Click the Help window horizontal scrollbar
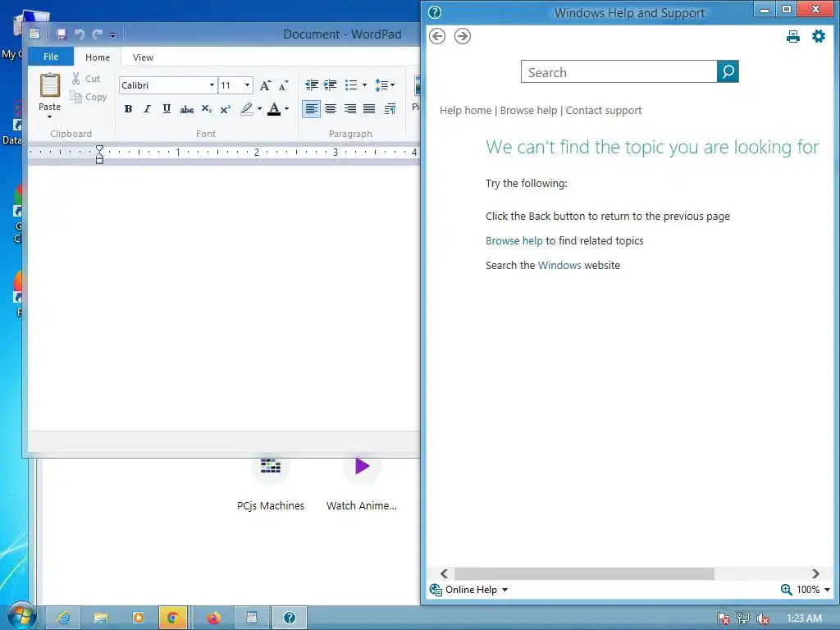The width and height of the screenshot is (840, 630). [x=584, y=573]
